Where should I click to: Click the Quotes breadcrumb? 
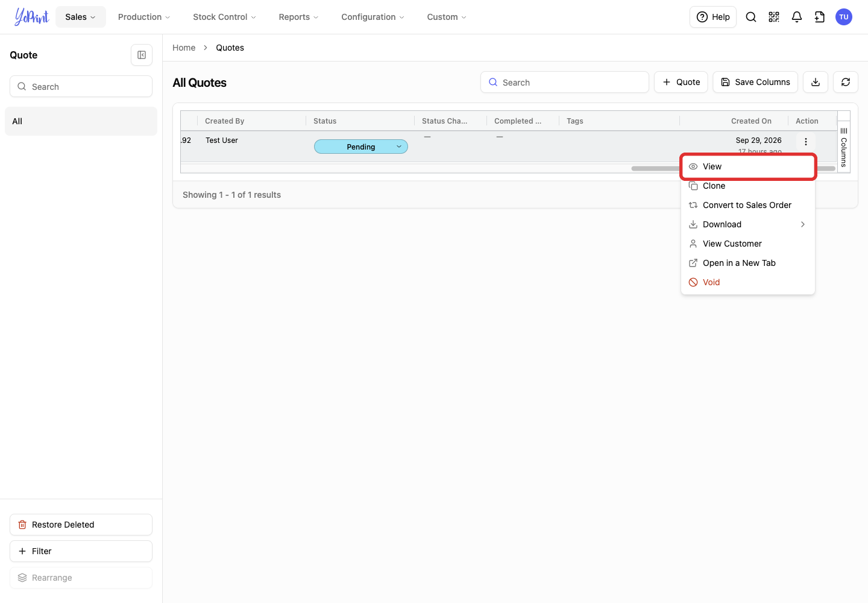pyautogui.click(x=230, y=48)
